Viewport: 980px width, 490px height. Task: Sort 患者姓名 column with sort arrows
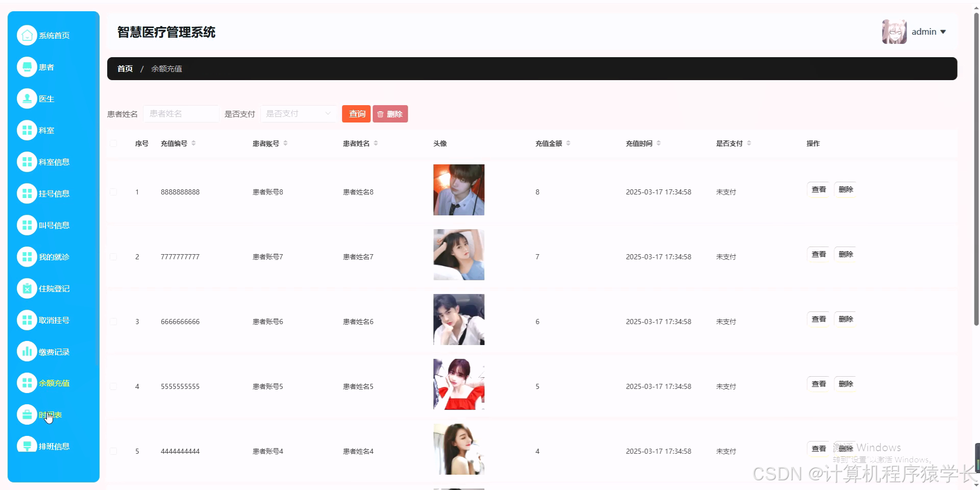click(376, 143)
